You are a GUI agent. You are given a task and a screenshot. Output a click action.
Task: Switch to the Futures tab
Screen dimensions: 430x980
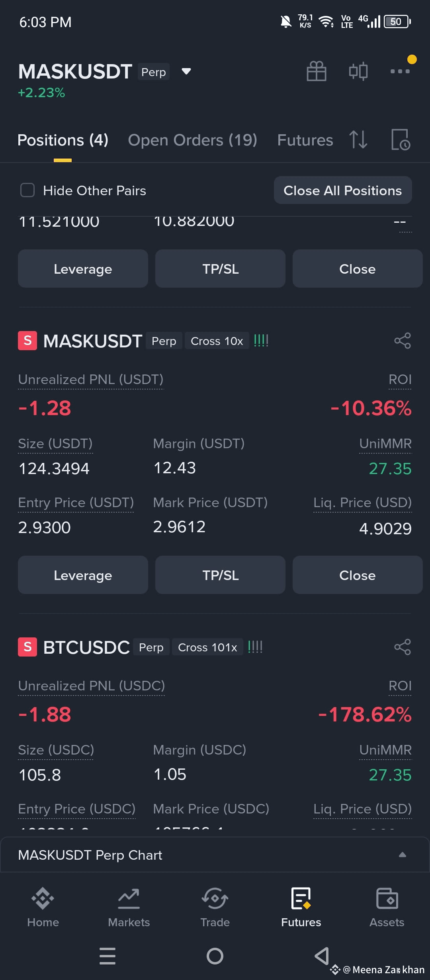click(x=305, y=140)
